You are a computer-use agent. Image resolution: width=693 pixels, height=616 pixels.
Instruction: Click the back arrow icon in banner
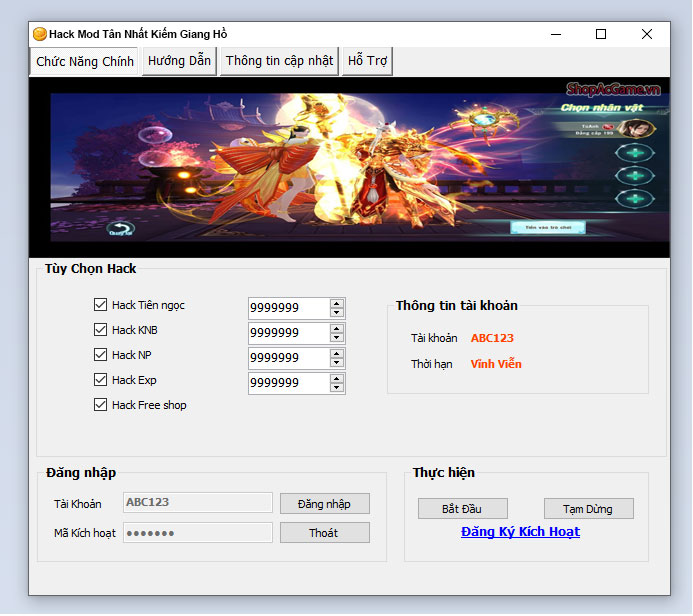(121, 229)
